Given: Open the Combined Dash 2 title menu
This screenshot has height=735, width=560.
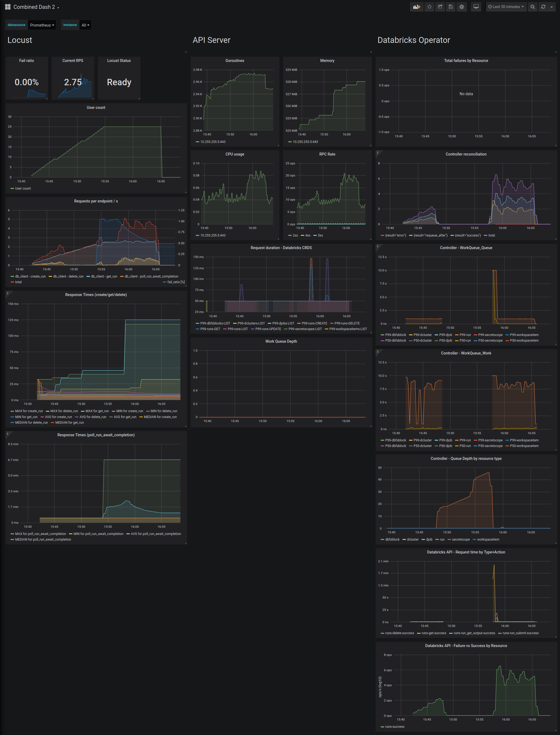Looking at the screenshot, I should [x=34, y=7].
